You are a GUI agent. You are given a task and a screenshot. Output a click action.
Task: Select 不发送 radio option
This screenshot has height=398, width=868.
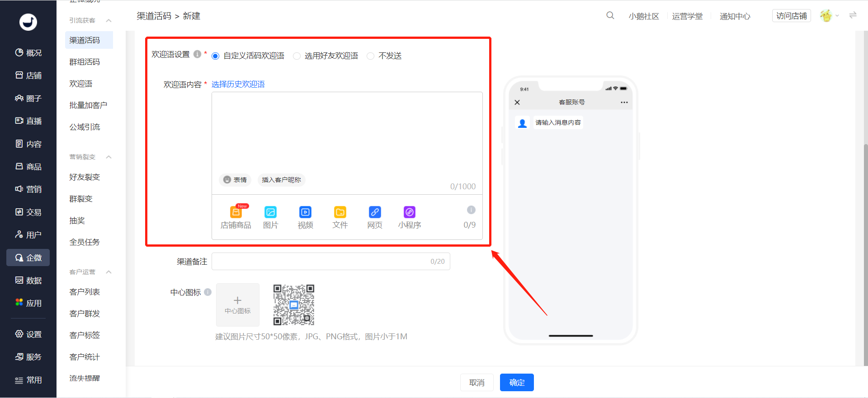[x=370, y=56]
